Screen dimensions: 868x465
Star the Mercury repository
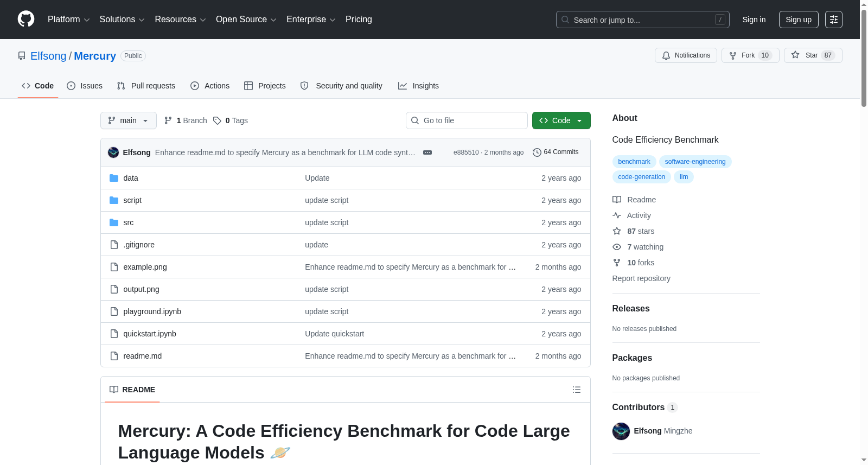point(813,55)
